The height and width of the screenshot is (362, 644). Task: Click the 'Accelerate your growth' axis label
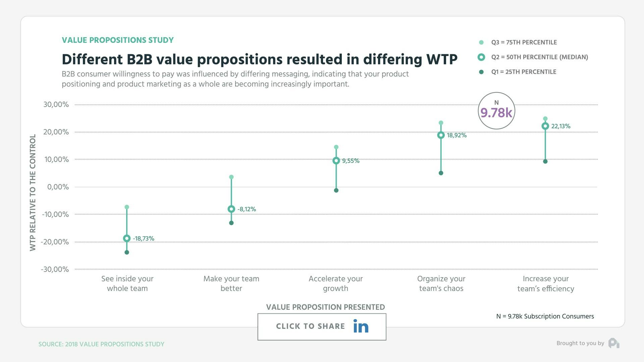(336, 284)
